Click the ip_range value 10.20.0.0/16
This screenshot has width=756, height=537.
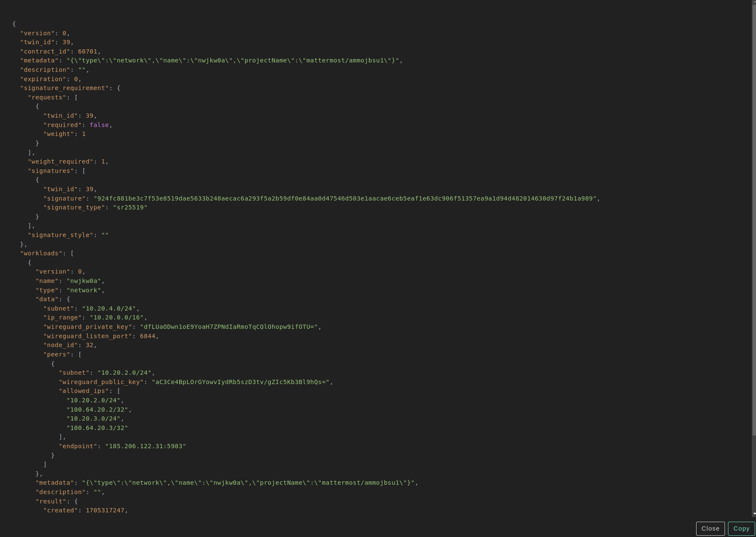(x=116, y=317)
